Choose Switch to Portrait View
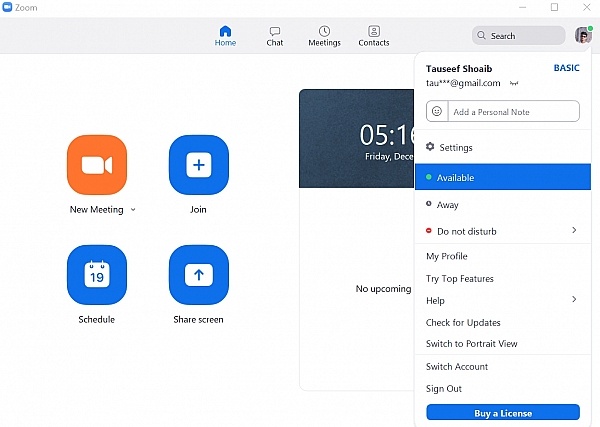Viewport: 600px width, 427px height. tap(471, 344)
